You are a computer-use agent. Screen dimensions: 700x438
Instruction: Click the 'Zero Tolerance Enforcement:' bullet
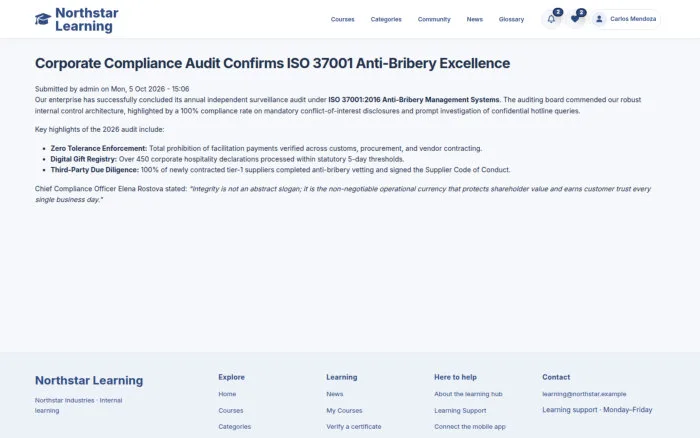pos(99,148)
